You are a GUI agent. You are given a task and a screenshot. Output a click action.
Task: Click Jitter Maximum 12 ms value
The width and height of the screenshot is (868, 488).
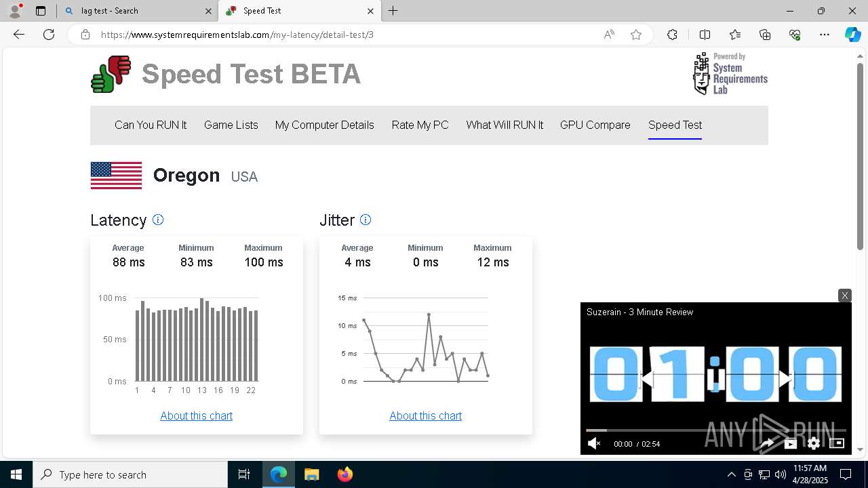pos(493,262)
